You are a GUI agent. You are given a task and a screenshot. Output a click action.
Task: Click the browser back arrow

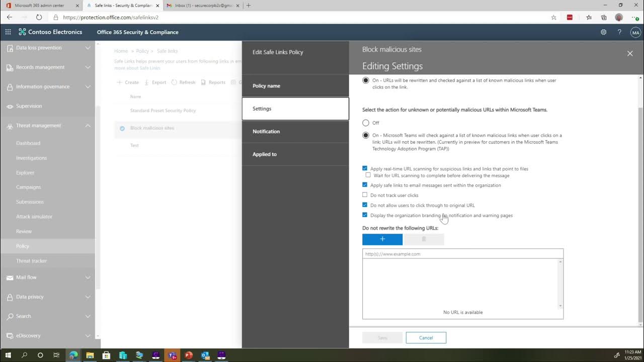pyautogui.click(x=9, y=17)
